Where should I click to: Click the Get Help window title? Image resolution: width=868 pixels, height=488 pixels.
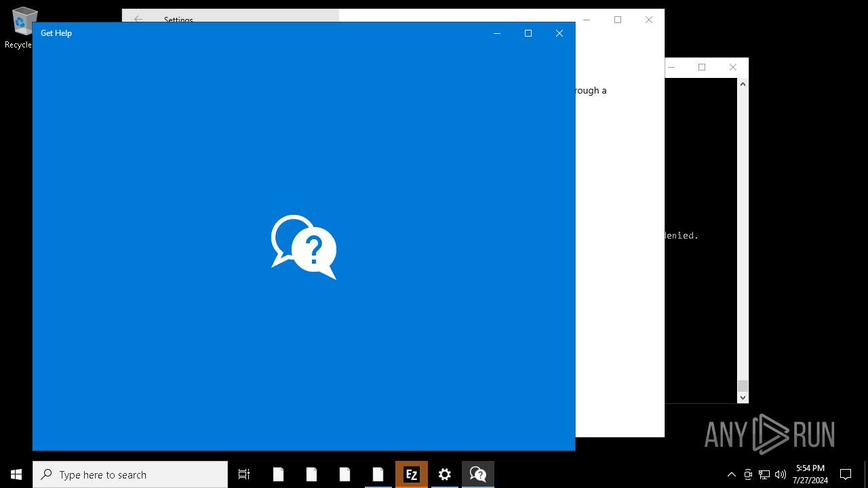pyautogui.click(x=56, y=33)
